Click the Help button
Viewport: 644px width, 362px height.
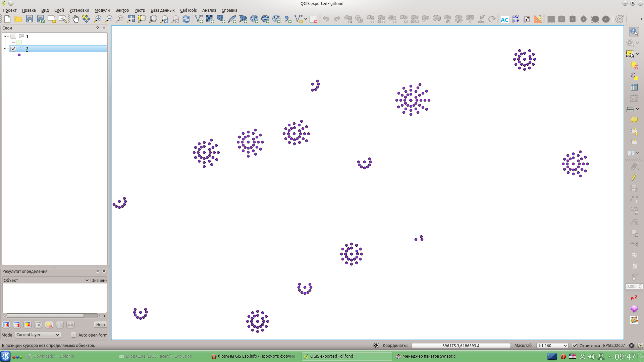(x=100, y=324)
